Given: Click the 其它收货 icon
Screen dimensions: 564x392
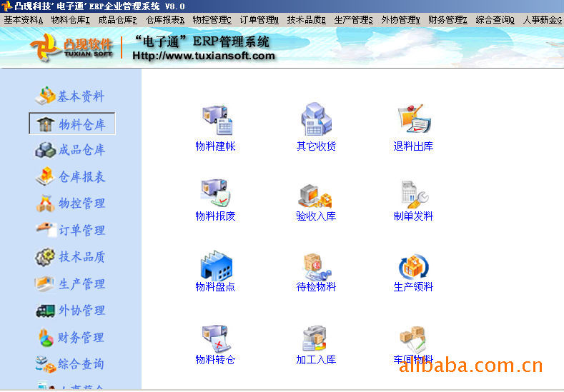Looking at the screenshot, I should click(x=316, y=121).
